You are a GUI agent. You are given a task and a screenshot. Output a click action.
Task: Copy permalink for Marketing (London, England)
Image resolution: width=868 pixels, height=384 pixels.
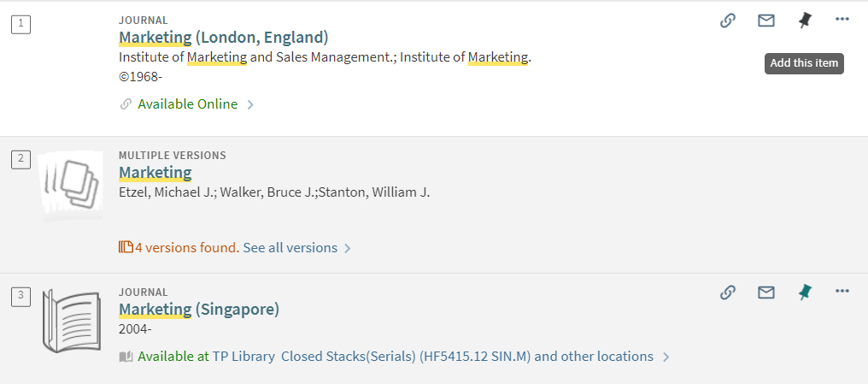(x=727, y=21)
